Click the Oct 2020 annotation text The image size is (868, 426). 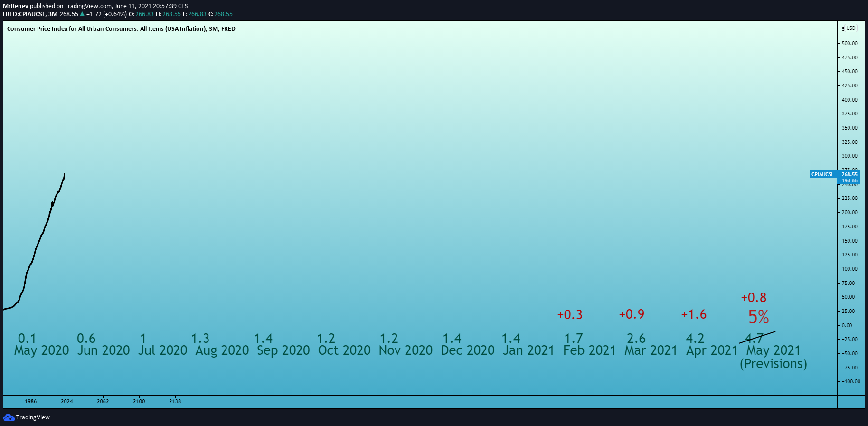pos(344,350)
